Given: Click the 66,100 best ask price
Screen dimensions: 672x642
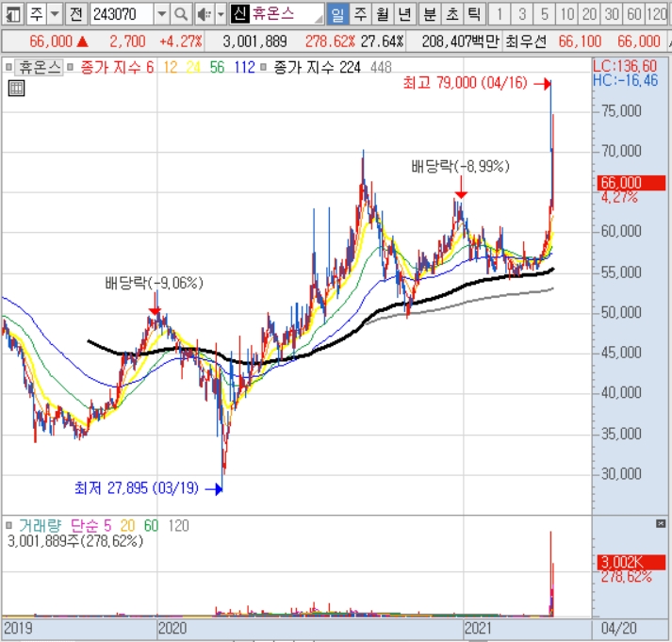Looking at the screenshot, I should tap(580, 41).
